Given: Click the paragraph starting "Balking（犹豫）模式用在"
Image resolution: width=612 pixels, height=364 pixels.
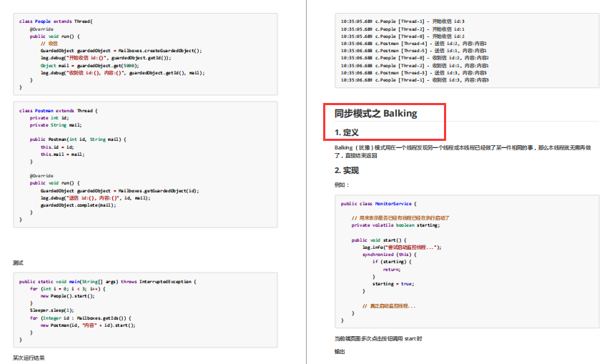Looking at the screenshot, I should [x=463, y=152].
